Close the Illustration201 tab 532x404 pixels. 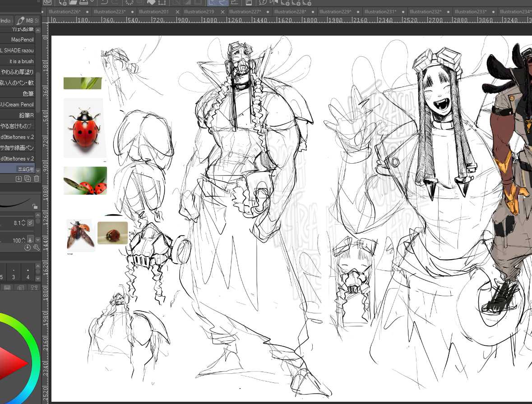[177, 12]
